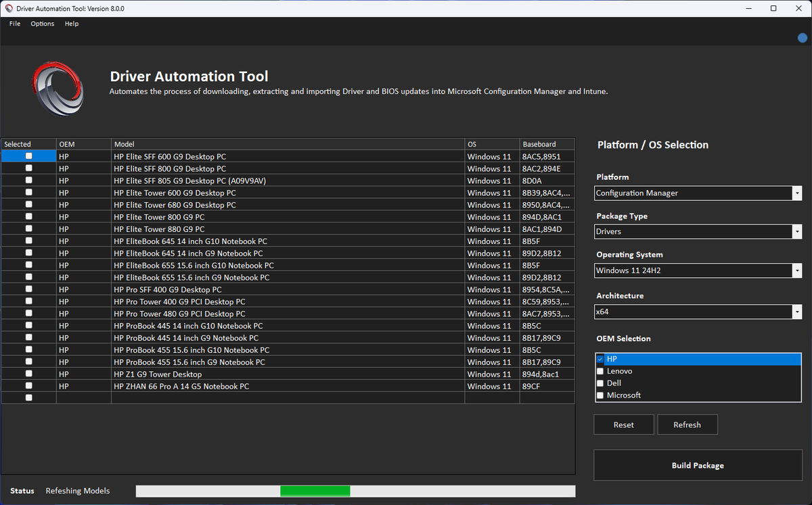Click HP ProBook 455 15.6 inch G10 Notebook PC
The image size is (812, 505).
point(191,350)
